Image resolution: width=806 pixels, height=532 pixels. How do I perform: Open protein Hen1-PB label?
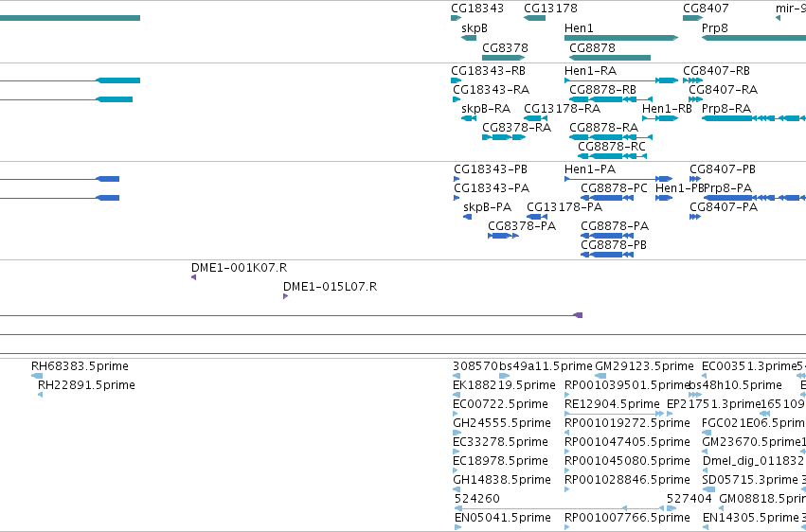pos(679,188)
